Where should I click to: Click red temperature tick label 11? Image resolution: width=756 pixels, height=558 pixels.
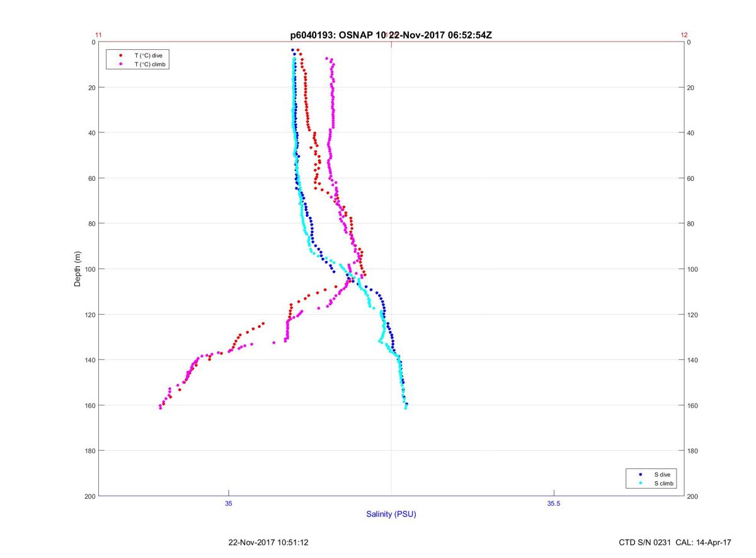click(x=98, y=35)
